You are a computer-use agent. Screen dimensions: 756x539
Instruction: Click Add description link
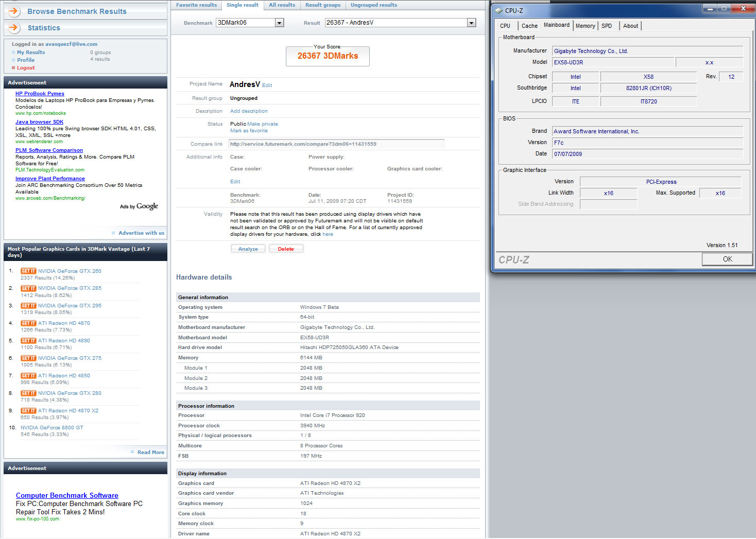(x=249, y=111)
